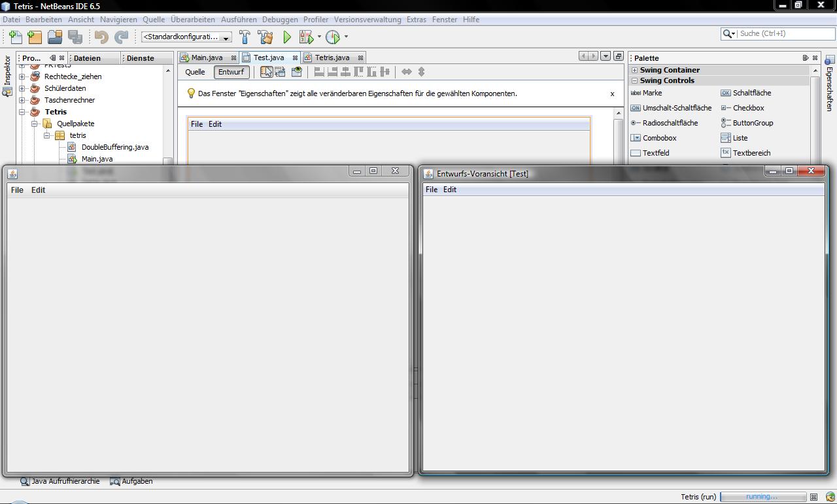This screenshot has width=837, height=504.
Task: Open the Java Aufrufhierarchie panel button
Action: (x=60, y=481)
